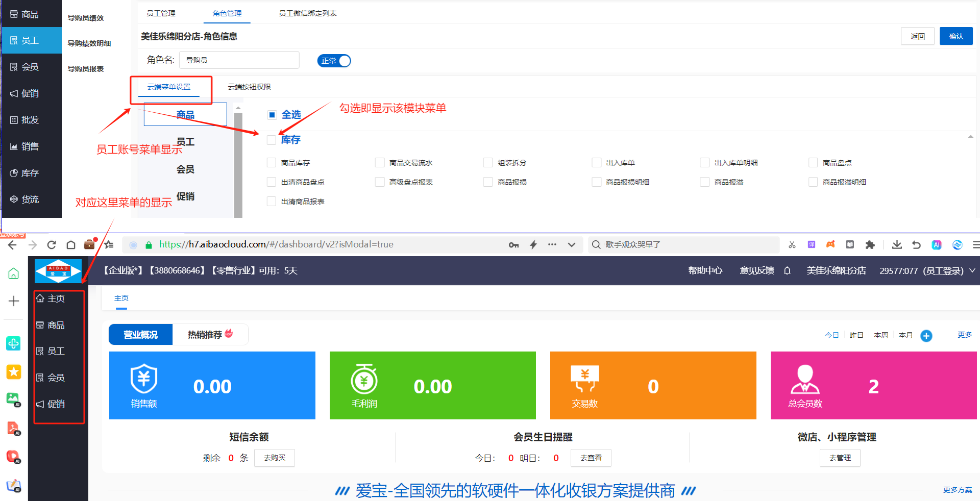
Task: Click the blue plus icon beside 本月
Action: [926, 336]
